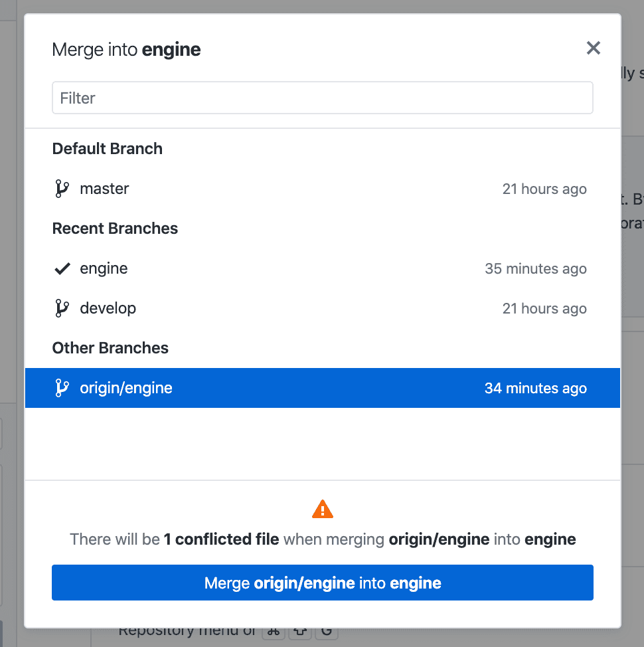The height and width of the screenshot is (647, 644).
Task: Choose the engine branch name in the list
Action: point(104,268)
